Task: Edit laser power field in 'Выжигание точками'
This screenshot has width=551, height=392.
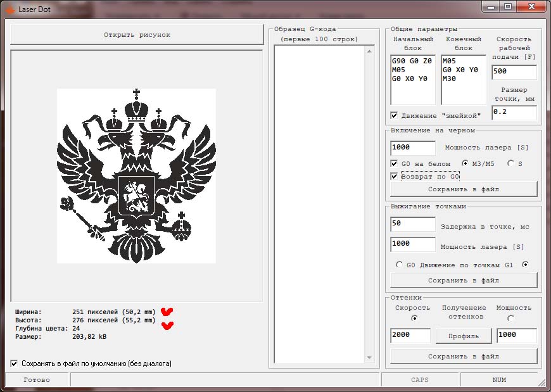Action: coord(413,244)
